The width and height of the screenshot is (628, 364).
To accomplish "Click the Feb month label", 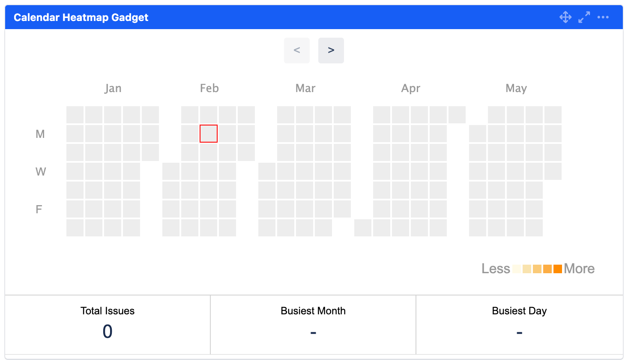I will pyautogui.click(x=209, y=88).
